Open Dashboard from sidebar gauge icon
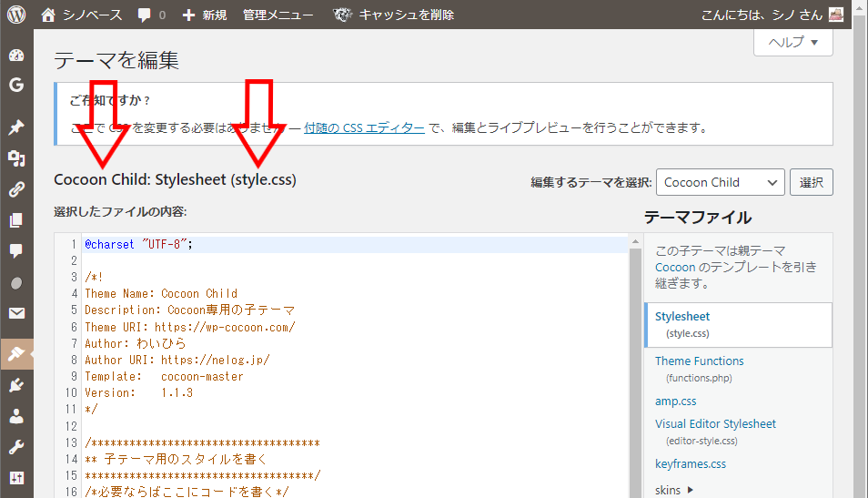 [x=16, y=55]
